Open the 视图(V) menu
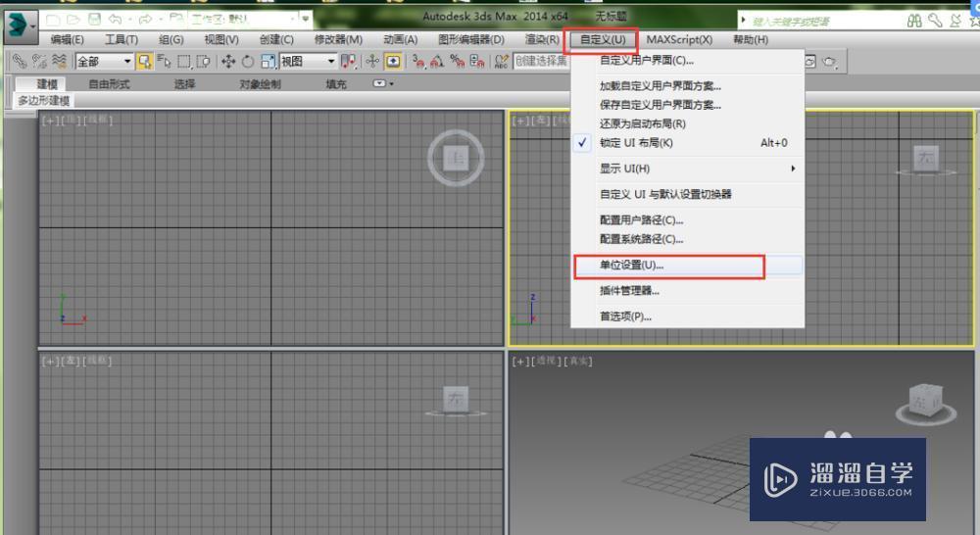 (x=221, y=39)
